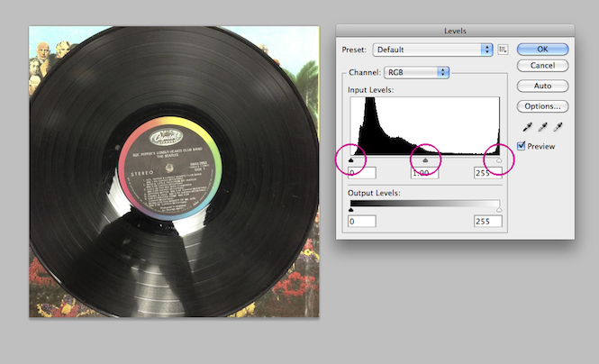Open the preset options menu icon

pos(503,50)
